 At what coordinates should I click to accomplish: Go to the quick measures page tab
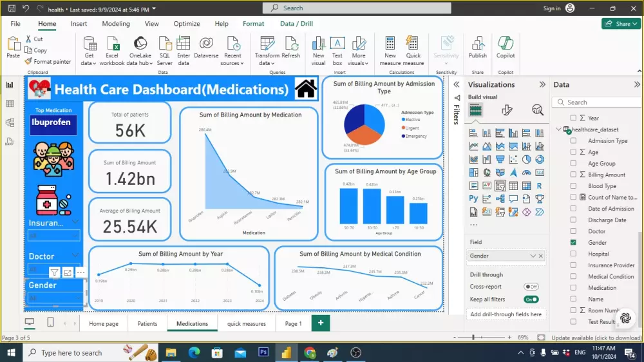coord(247,323)
